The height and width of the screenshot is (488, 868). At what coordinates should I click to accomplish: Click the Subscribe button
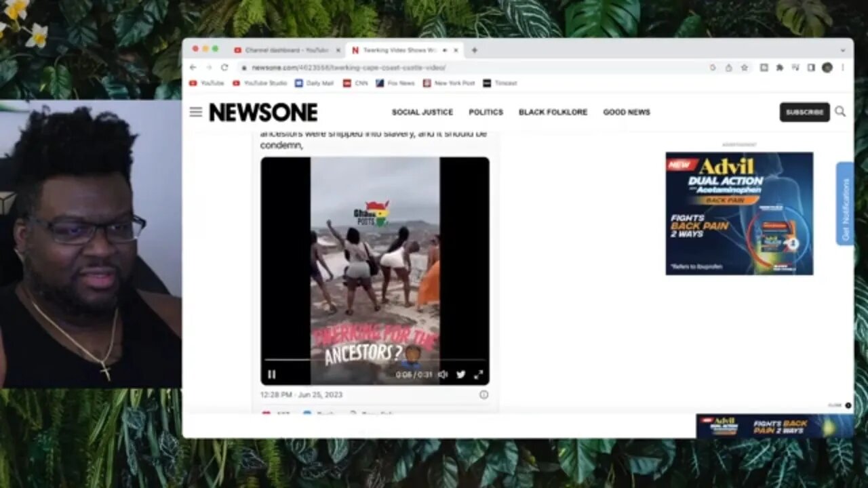click(x=805, y=112)
